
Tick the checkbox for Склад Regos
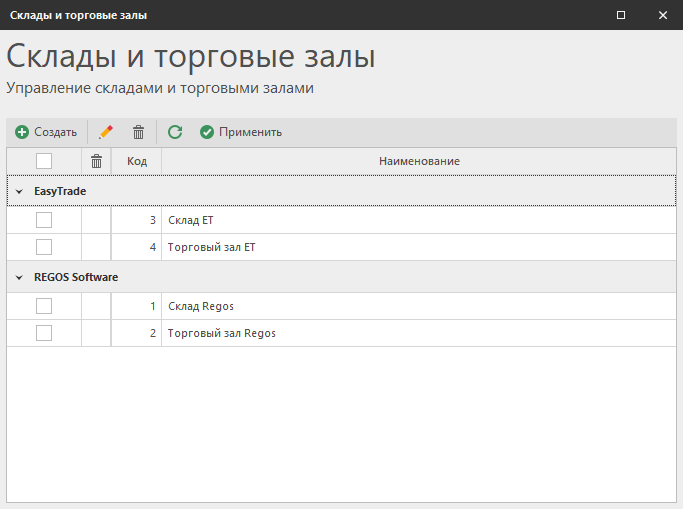point(44,306)
